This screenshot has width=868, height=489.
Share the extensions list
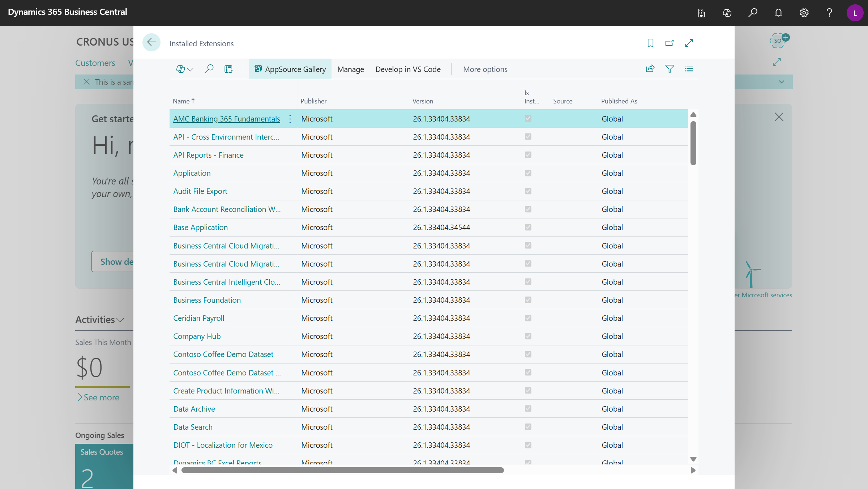coord(650,69)
